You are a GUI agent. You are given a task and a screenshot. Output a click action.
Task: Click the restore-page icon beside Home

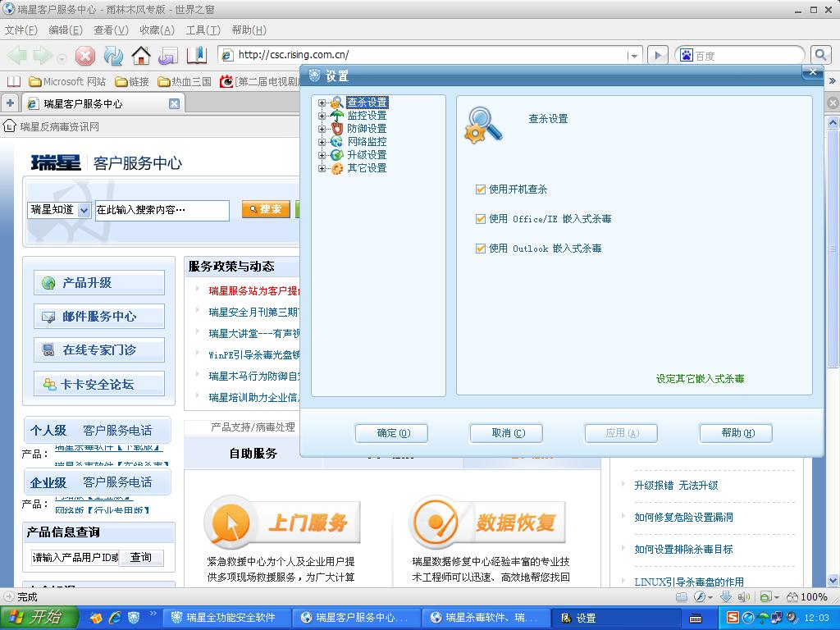168,56
